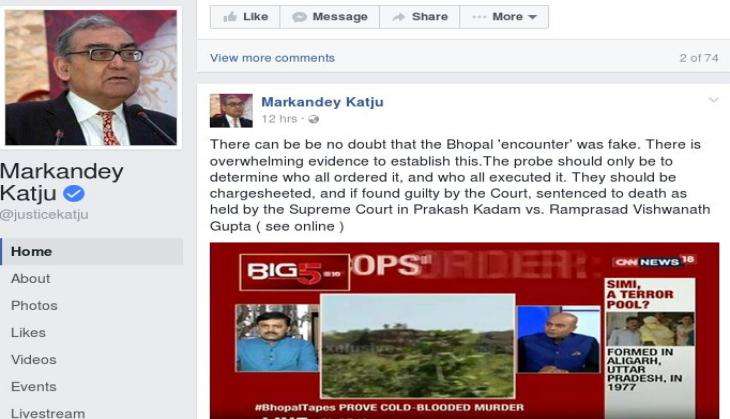Open View more comments link
This screenshot has height=419, width=730.
tap(272, 58)
